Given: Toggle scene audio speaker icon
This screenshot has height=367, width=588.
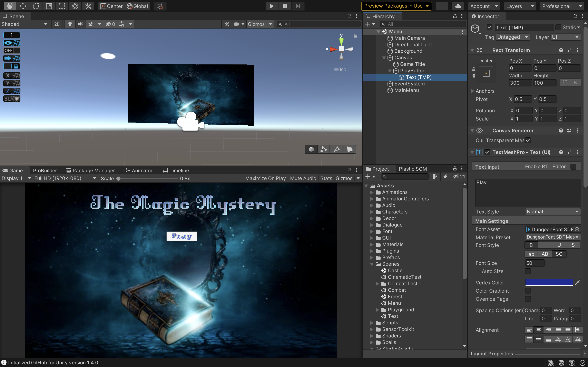Looking at the screenshot, I should coord(80,24).
